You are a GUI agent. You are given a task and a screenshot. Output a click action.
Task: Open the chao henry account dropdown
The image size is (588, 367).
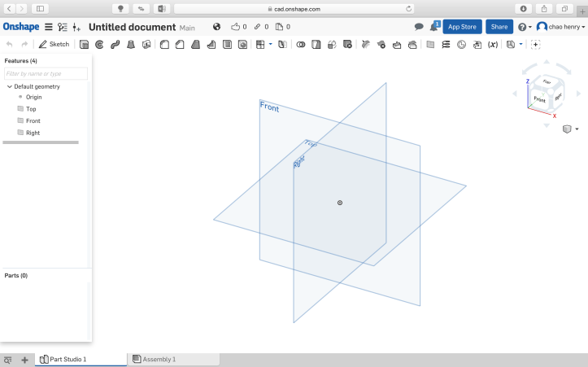click(x=561, y=27)
